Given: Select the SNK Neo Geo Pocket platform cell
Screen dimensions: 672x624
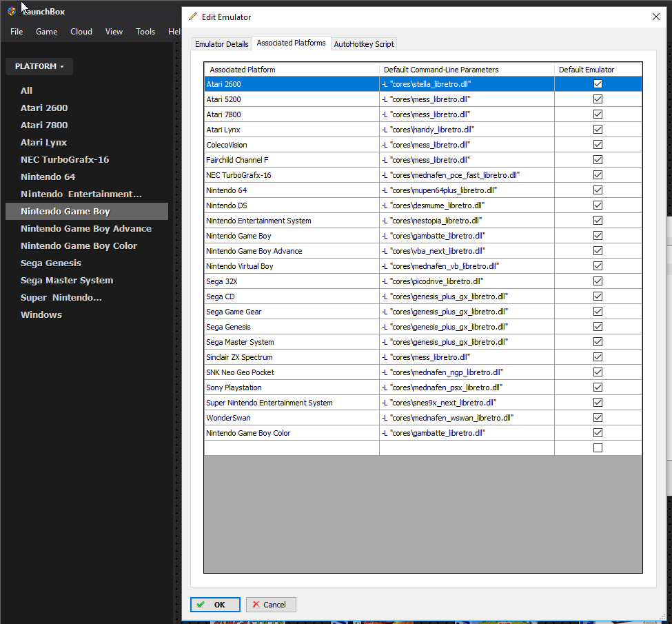Looking at the screenshot, I should [292, 372].
